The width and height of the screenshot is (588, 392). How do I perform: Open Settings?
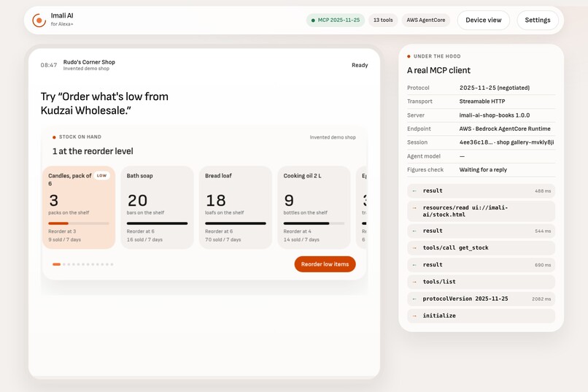(538, 20)
